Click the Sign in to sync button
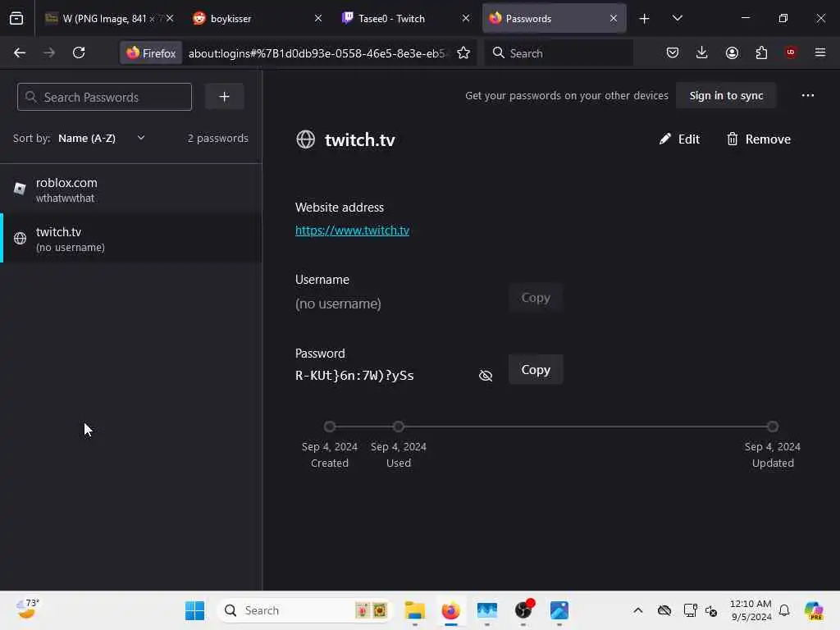The width and height of the screenshot is (840, 630). click(726, 95)
